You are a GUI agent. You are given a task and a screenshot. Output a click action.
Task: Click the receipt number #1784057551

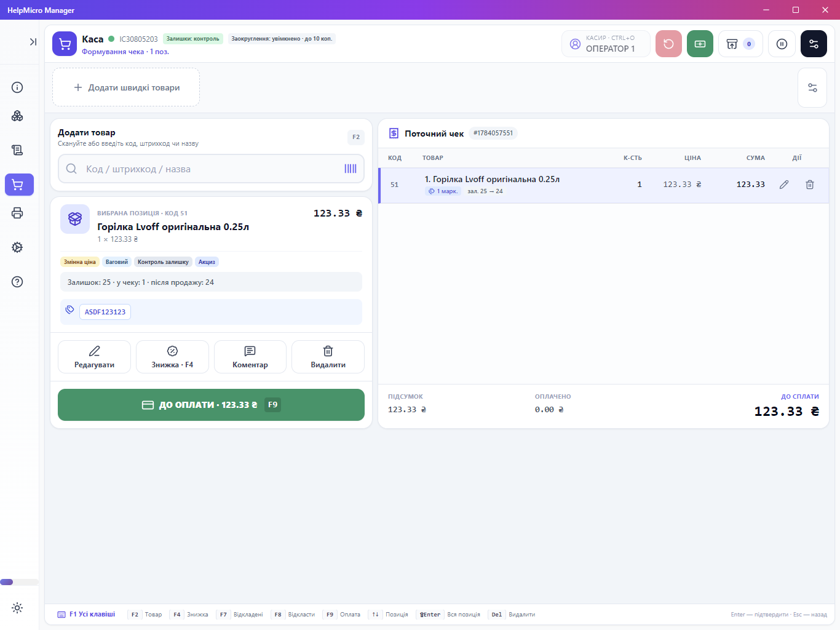493,133
